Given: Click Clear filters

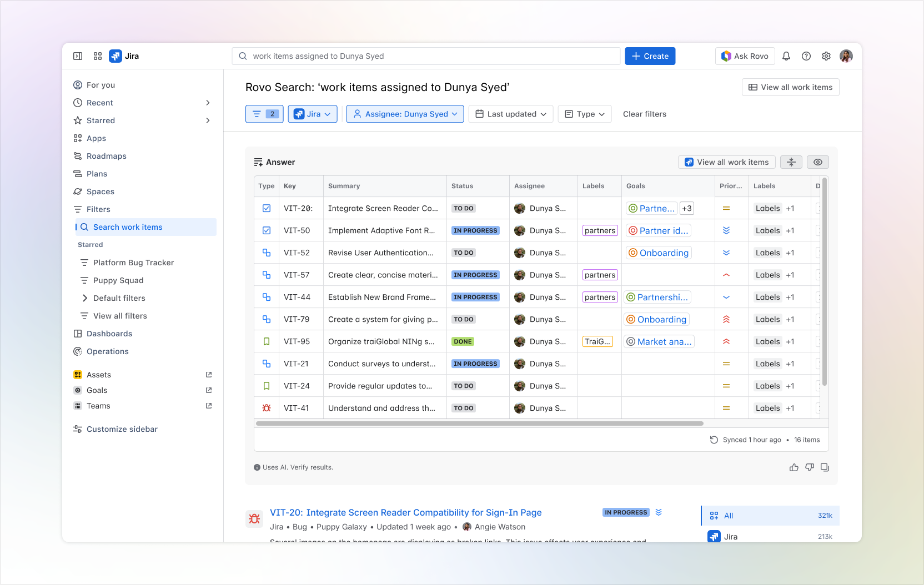Looking at the screenshot, I should coord(645,114).
